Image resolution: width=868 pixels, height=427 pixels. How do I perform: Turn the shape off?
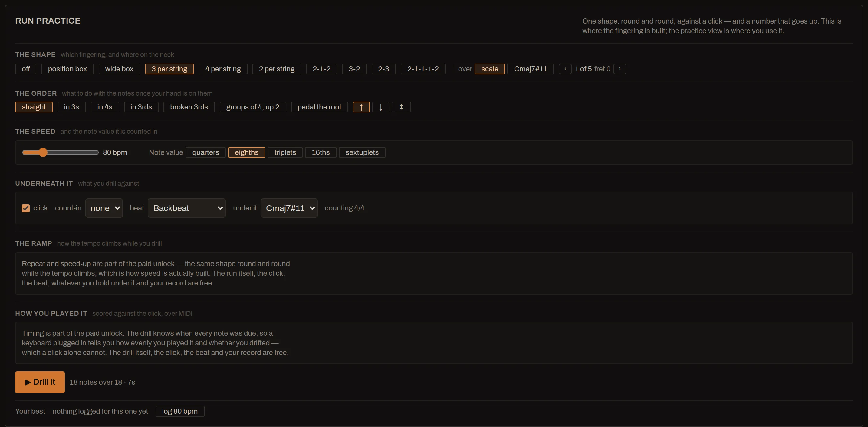click(x=26, y=69)
